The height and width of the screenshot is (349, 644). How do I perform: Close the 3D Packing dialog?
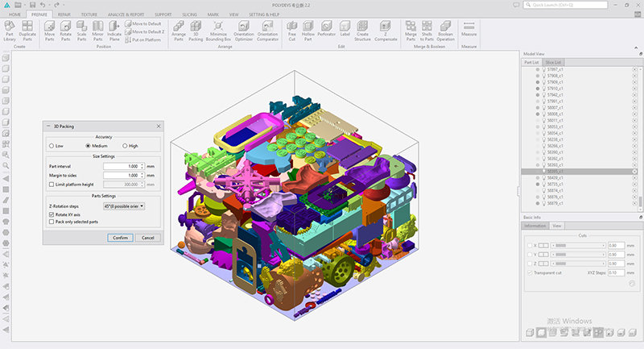coord(159,127)
